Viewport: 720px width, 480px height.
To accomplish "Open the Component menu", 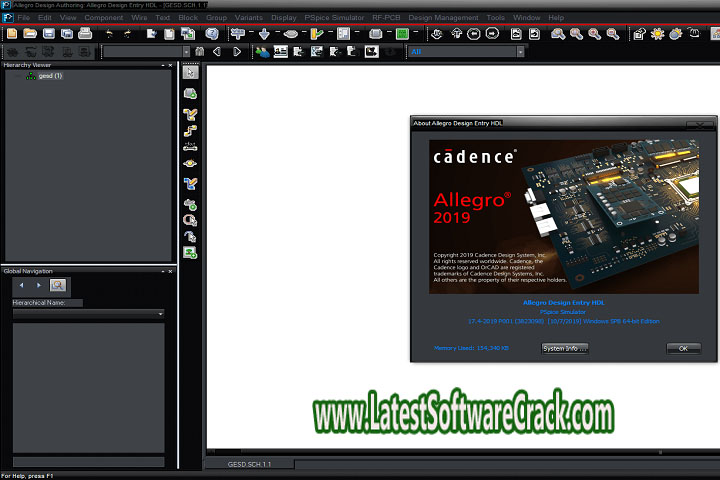I will [x=104, y=17].
